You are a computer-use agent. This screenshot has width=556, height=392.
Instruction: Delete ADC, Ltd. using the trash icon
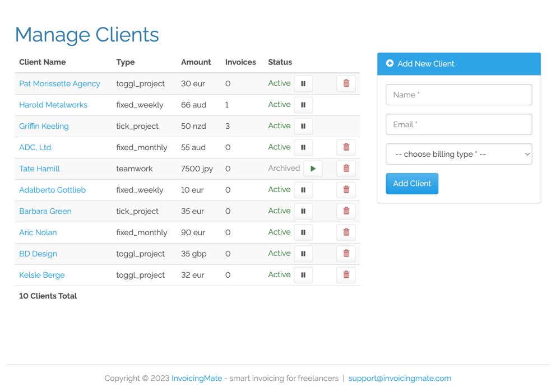point(346,147)
